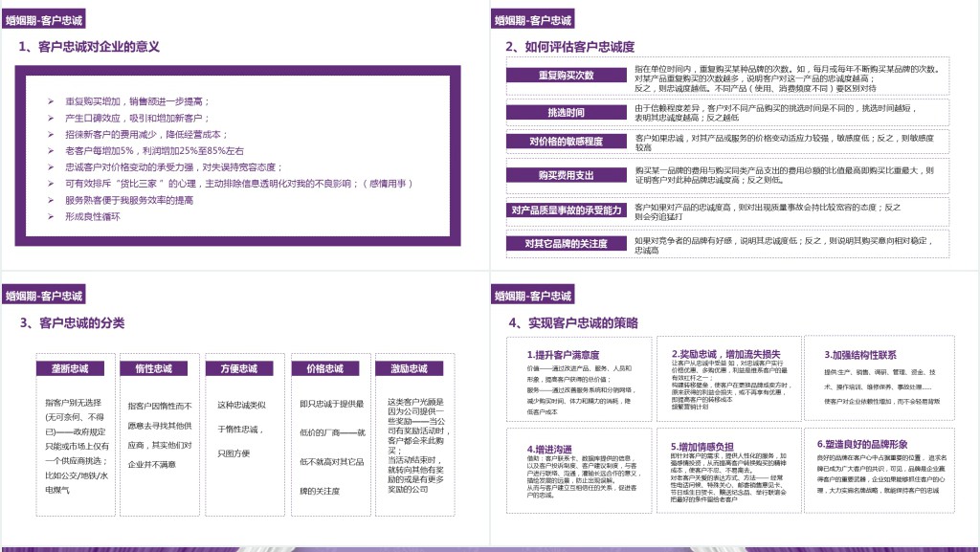The width and height of the screenshot is (980, 552).
Task: Select the 挑选时间 label box
Action: pyautogui.click(x=566, y=112)
